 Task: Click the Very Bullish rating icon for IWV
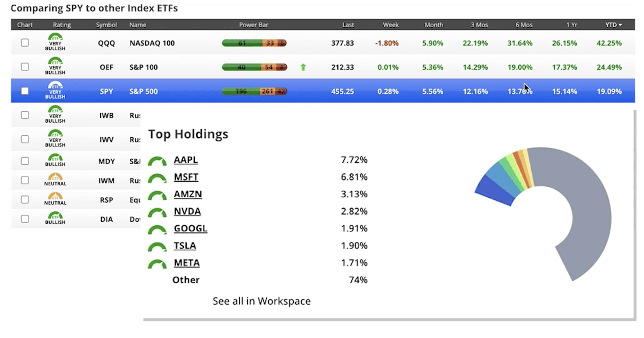click(55, 138)
